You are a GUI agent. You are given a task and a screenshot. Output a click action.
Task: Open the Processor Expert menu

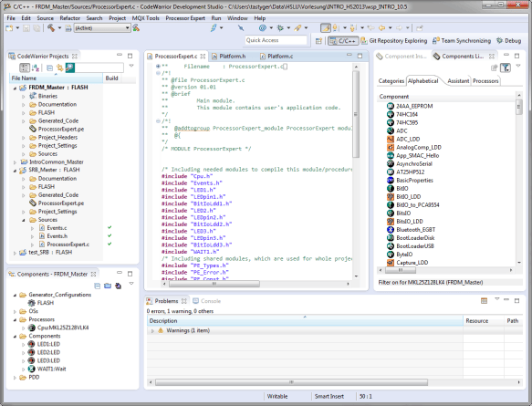(x=185, y=18)
